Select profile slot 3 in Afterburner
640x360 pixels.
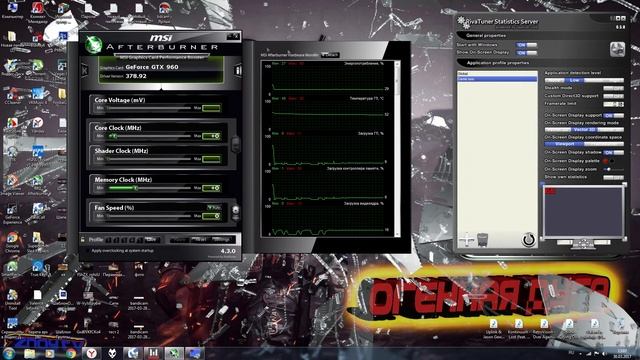click(124, 240)
